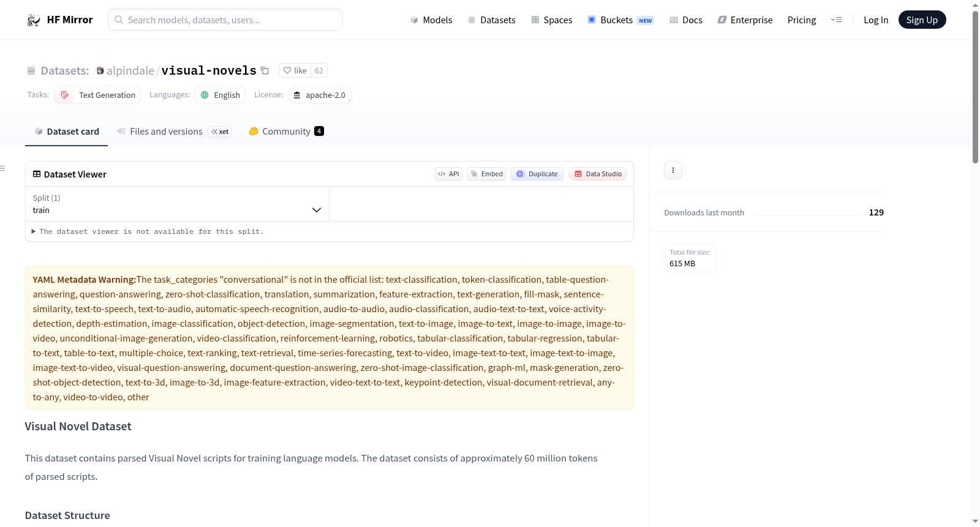Click the Visual Novel Dataset heading
Screen dimensions: 980x527
point(78,426)
